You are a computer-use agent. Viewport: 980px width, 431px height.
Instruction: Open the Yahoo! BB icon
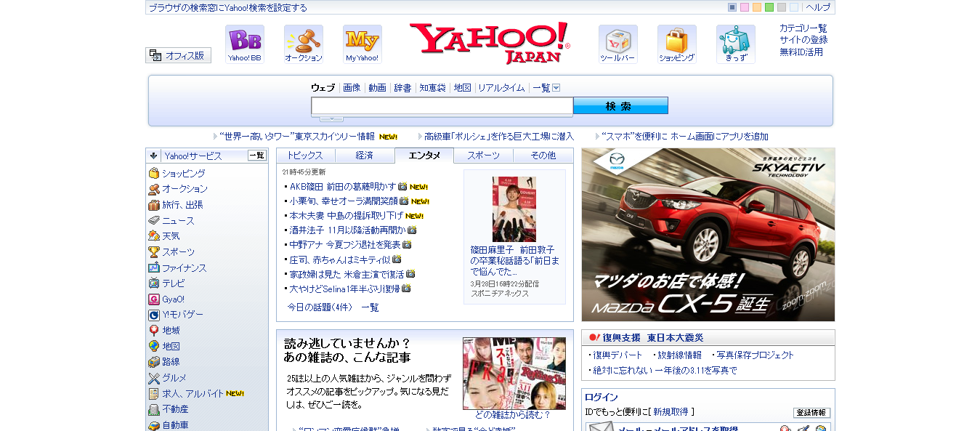[244, 44]
